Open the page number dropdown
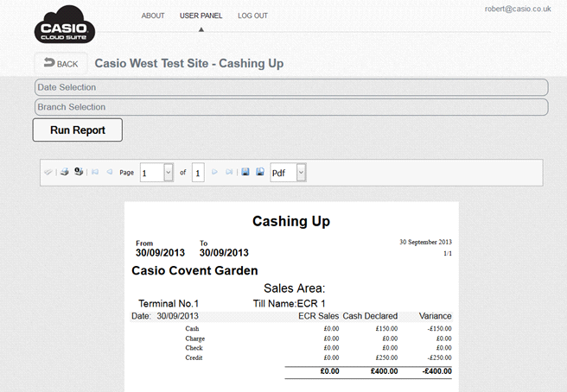 (169, 173)
